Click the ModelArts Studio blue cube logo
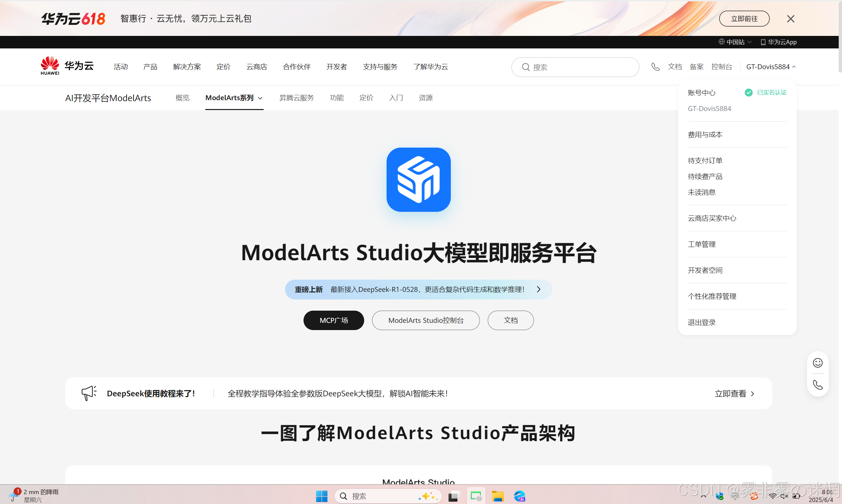 tap(418, 180)
